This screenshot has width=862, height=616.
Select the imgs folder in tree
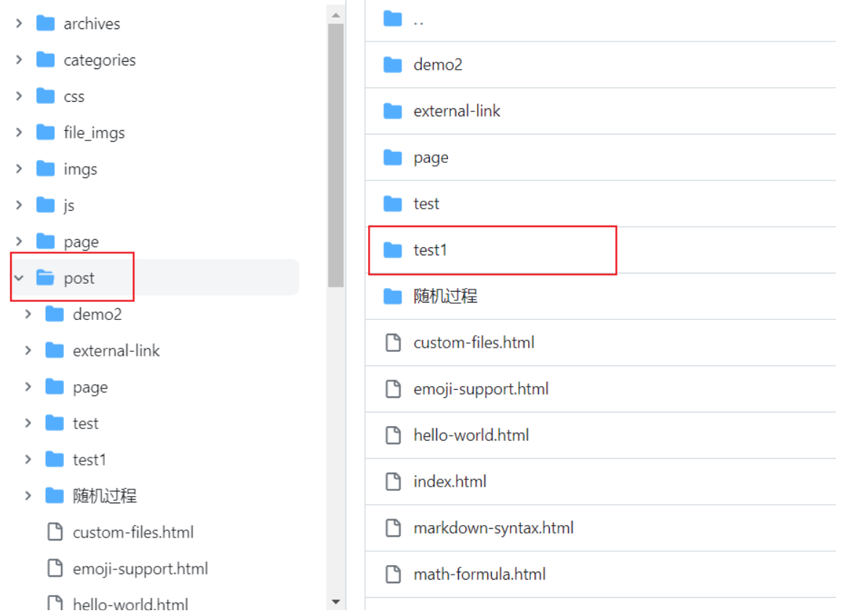click(80, 169)
